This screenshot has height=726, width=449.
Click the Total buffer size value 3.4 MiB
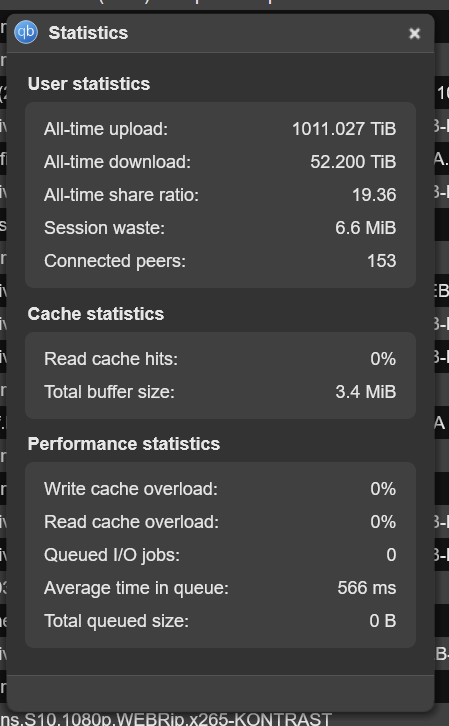click(x=366, y=392)
